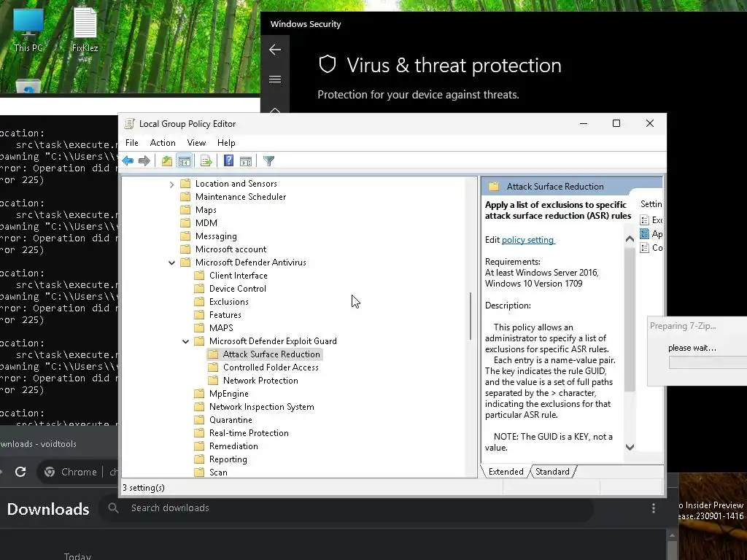Image resolution: width=747 pixels, height=560 pixels.
Task: Click the 7-Zip please wait progress bar
Action: (708, 362)
